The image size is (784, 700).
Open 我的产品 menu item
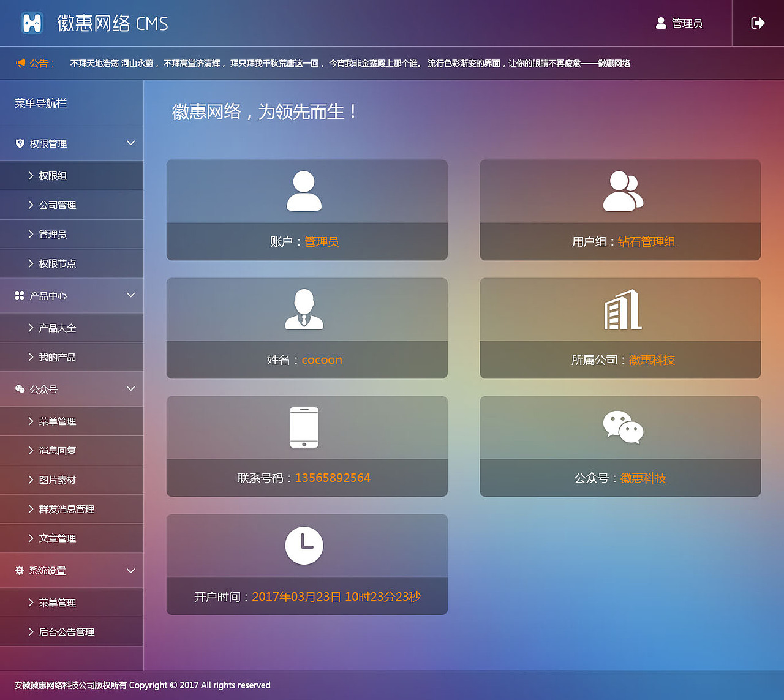(x=72, y=357)
